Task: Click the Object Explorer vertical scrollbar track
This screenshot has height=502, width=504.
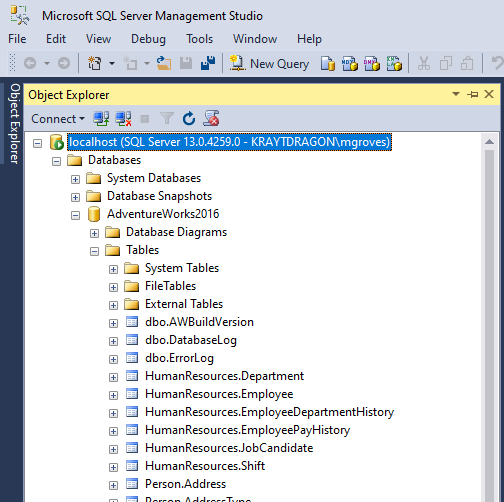Action: pos(489,325)
